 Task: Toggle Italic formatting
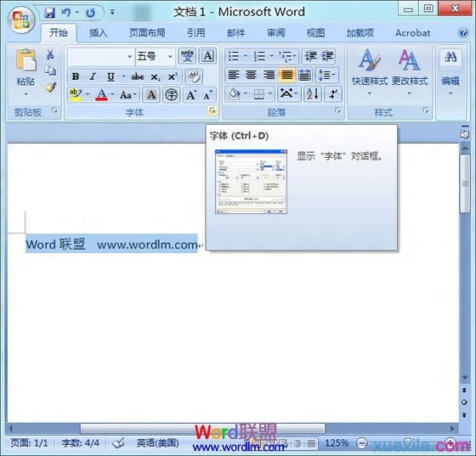coord(93,76)
